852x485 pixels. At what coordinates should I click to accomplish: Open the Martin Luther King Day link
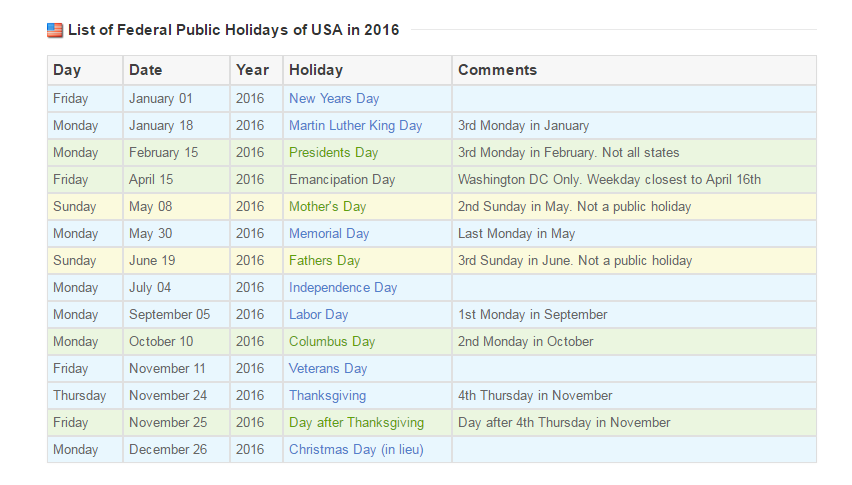click(x=355, y=126)
